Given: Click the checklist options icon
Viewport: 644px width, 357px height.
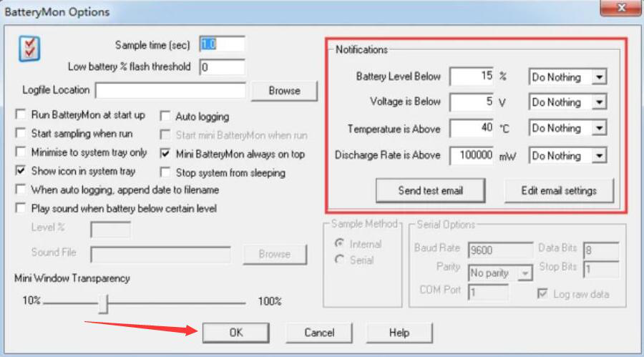Looking at the screenshot, I should click(29, 49).
